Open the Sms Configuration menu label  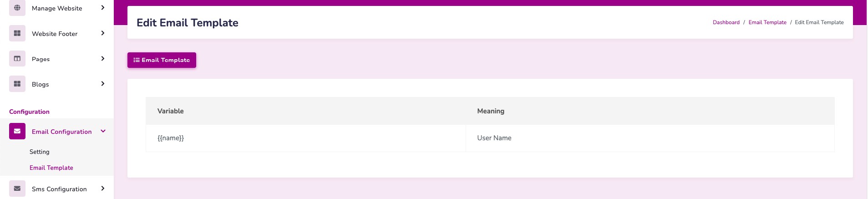click(x=59, y=189)
